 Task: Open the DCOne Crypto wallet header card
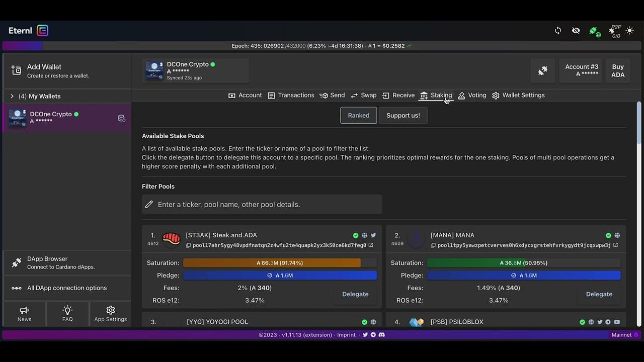[196, 71]
